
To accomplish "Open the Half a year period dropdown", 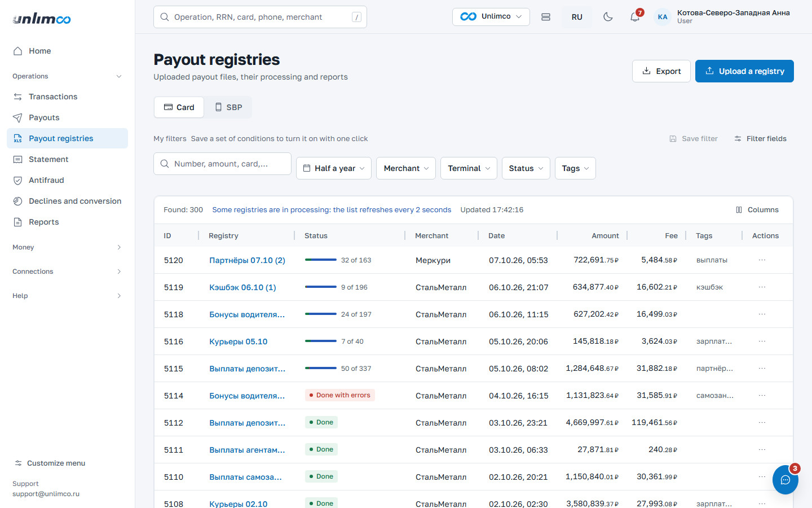I will click(334, 168).
